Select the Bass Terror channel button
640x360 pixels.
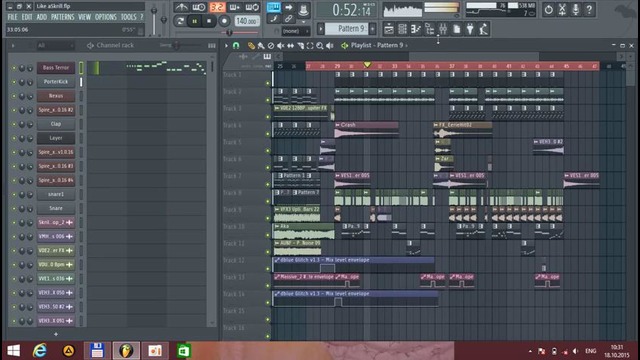tap(56, 68)
